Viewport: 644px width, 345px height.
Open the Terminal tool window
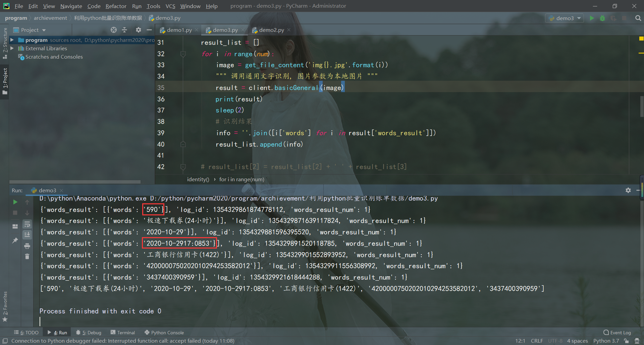(x=123, y=333)
